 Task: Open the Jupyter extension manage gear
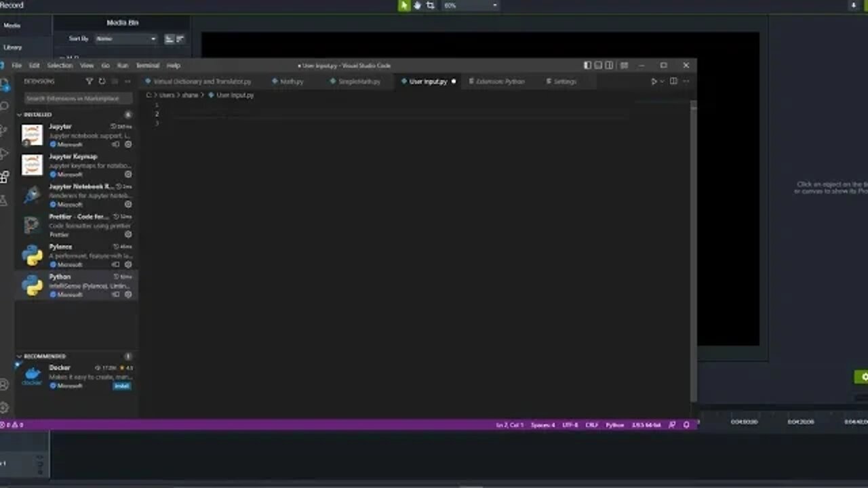(128, 144)
